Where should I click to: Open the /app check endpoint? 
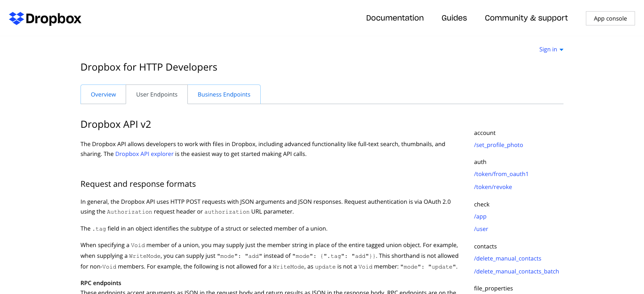pyautogui.click(x=480, y=216)
